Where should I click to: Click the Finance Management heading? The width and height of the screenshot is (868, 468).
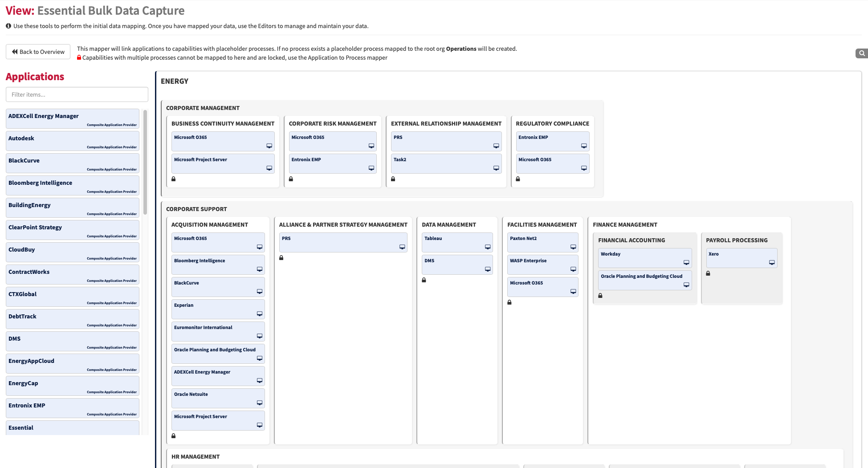(x=625, y=225)
